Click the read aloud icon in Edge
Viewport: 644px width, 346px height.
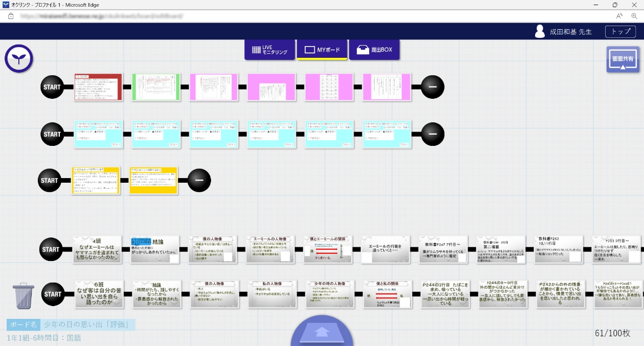[x=619, y=16]
